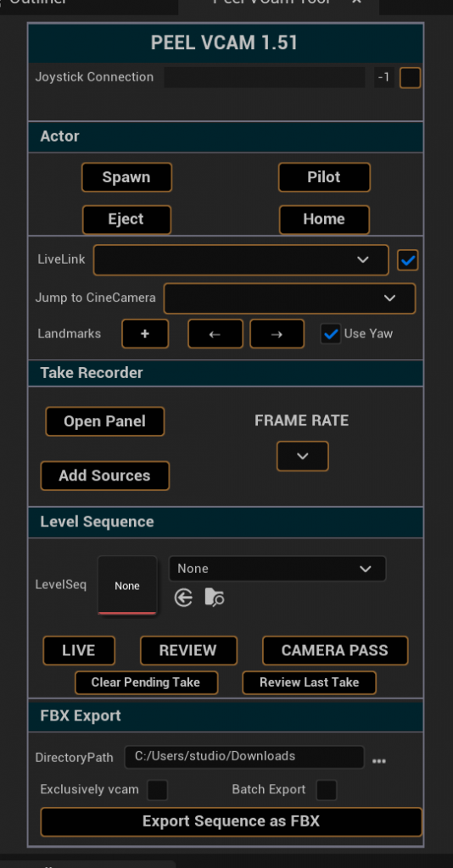The image size is (453, 868).
Task: Open the DirectoryPath browse ellipsis button
Action: [379, 761]
